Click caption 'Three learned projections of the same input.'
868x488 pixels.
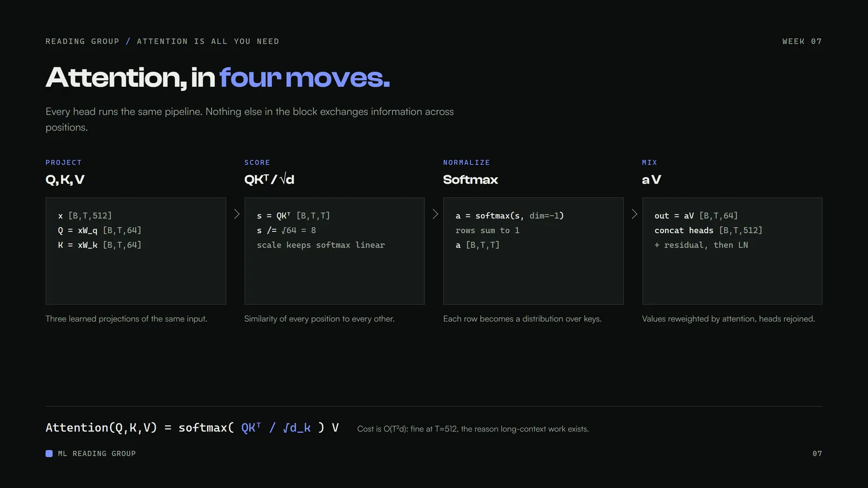click(126, 319)
